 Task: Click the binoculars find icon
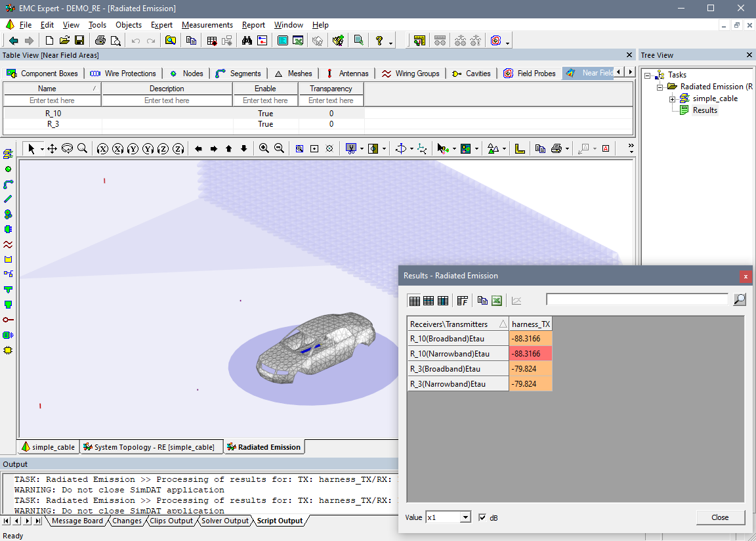247,41
